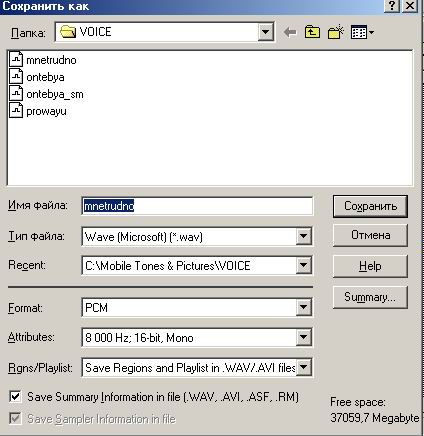Create a new folder
The width and height of the screenshot is (424, 436).
tap(335, 32)
